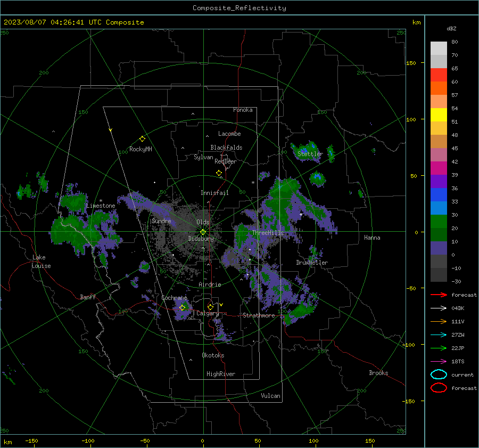Click the Olds label
Viewport: 479px width, 448px height.
[203, 222]
